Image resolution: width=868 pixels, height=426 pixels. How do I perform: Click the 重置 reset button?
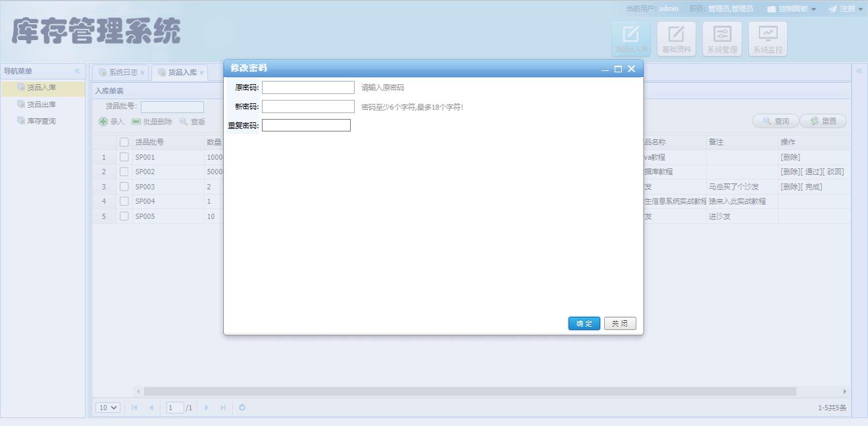[x=823, y=121]
